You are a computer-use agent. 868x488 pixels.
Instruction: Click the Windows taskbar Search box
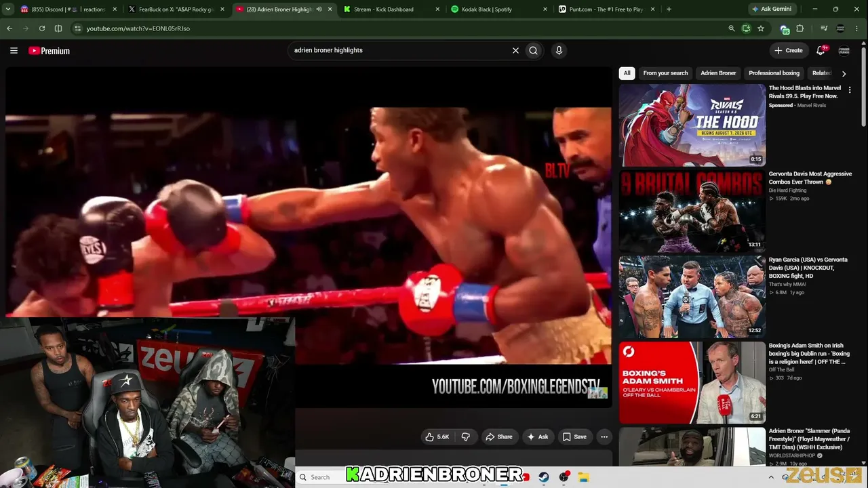[321, 477]
